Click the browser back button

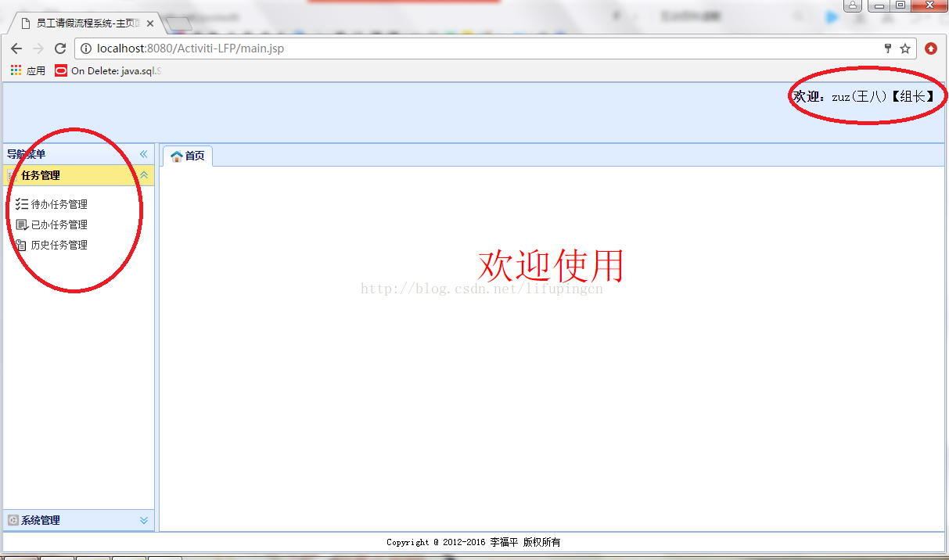pos(16,48)
